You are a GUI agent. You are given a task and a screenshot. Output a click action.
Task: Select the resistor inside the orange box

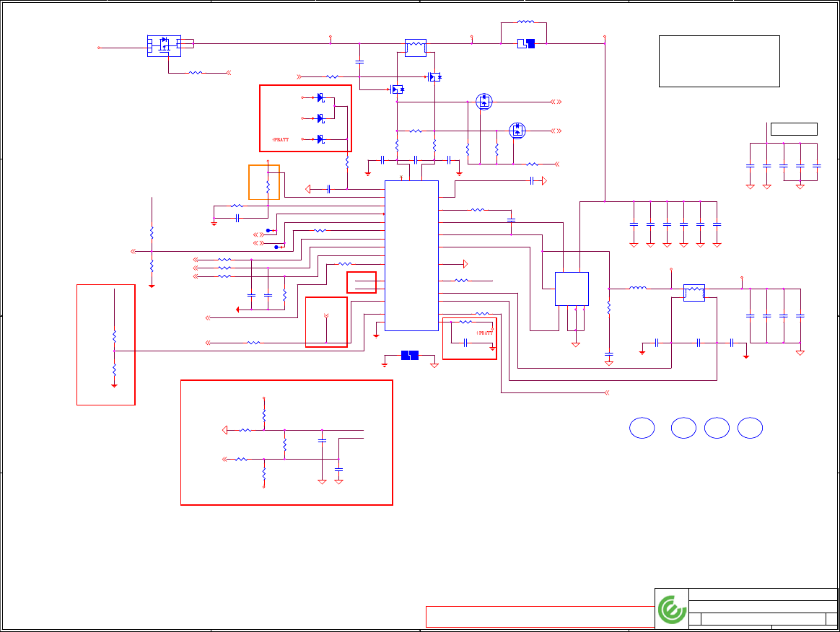(268, 187)
